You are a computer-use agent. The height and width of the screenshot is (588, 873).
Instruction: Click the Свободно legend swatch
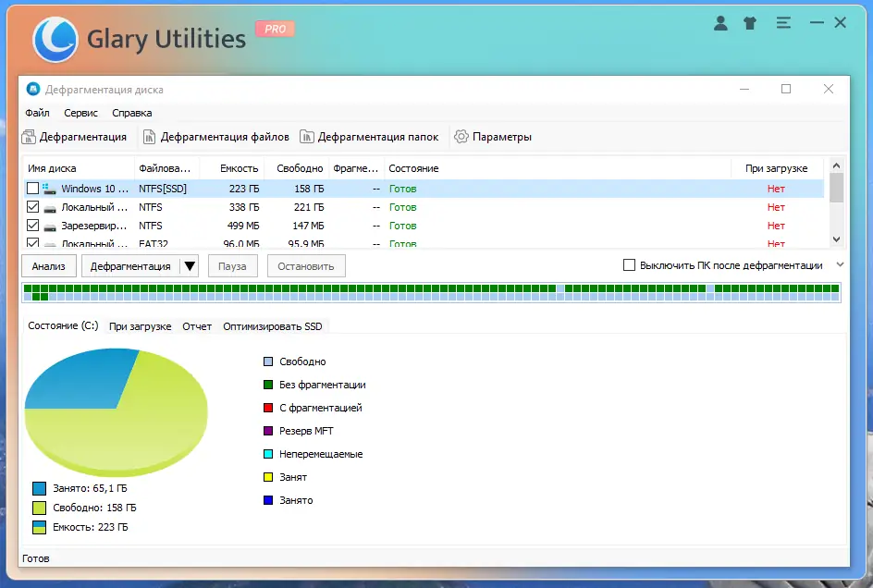268,361
